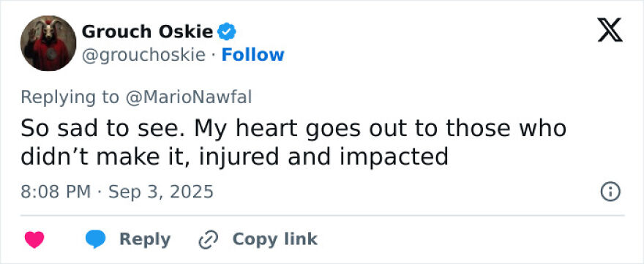Click the "Replying to" text
644x264 pixels.
[x=70, y=98]
